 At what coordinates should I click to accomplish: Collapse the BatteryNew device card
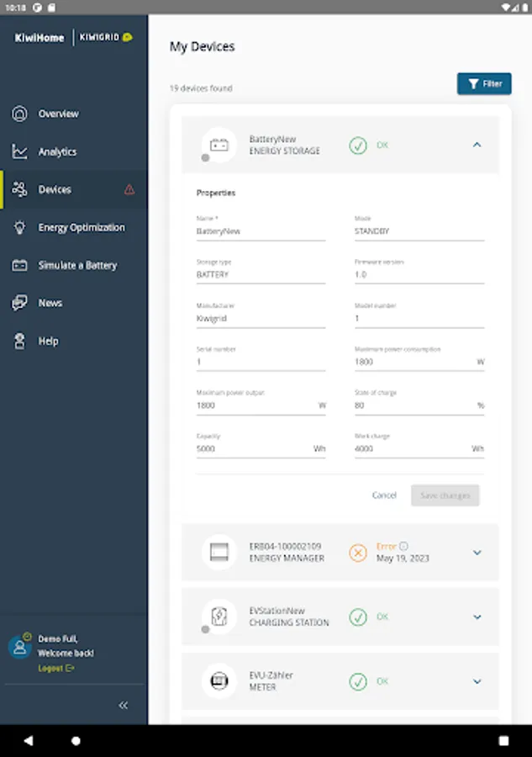(x=477, y=145)
